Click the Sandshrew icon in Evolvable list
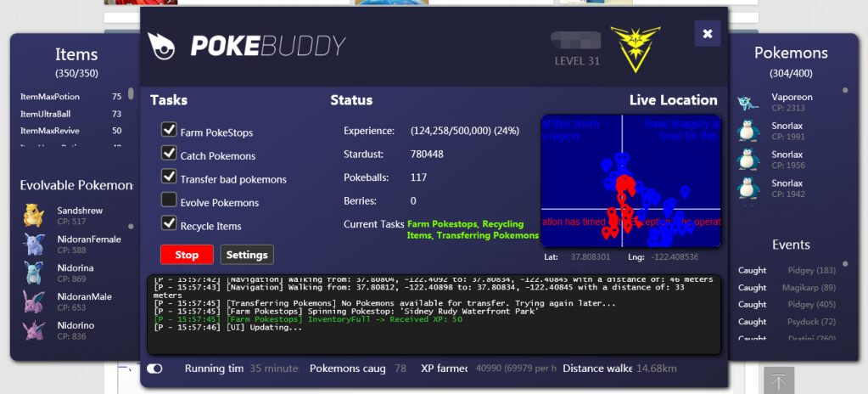Viewport: 868px width, 394px height. (x=33, y=215)
